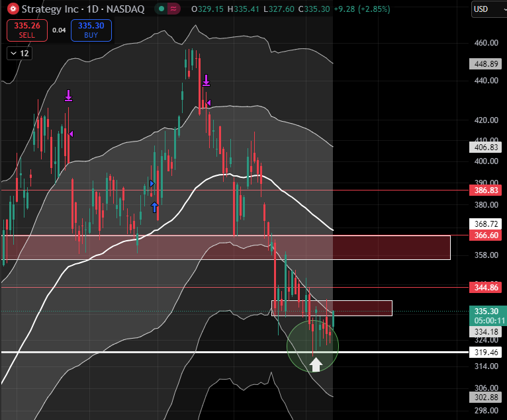The height and width of the screenshot is (420, 507).
Task: Click the close value C335.30 in header
Action: click(314, 9)
